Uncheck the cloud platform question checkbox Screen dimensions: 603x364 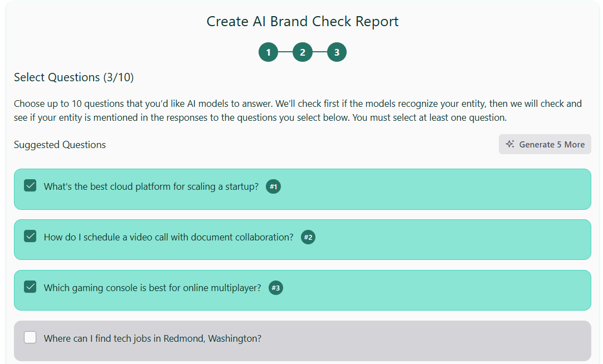click(x=30, y=185)
